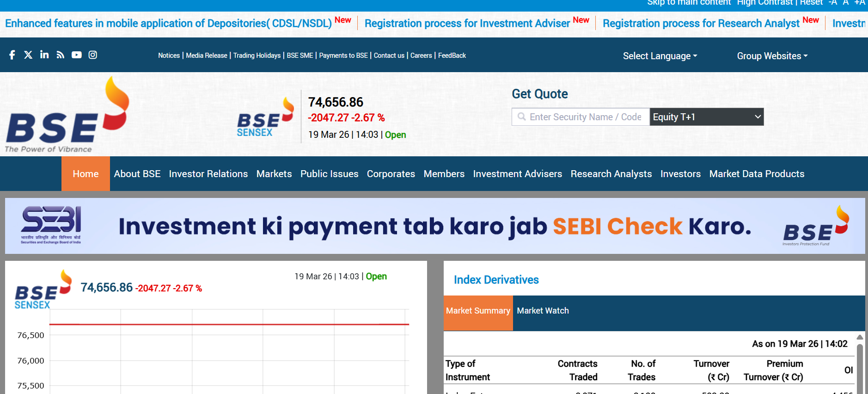Open BSE's LinkedIn icon

pyautogui.click(x=44, y=55)
